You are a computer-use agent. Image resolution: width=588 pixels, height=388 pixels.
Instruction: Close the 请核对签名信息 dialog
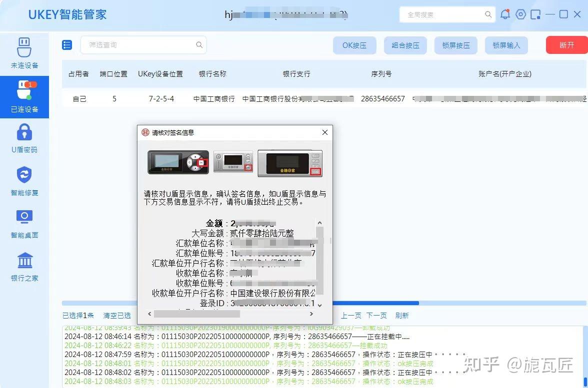point(324,132)
